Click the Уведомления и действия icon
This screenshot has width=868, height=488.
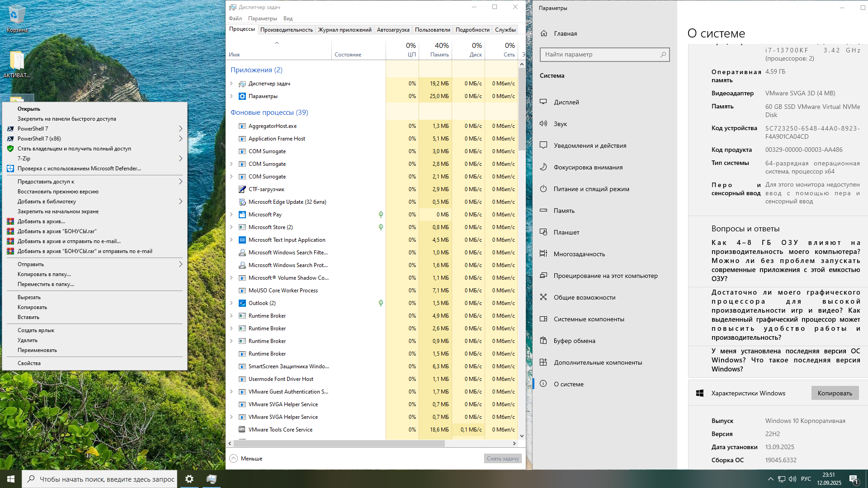[543, 145]
